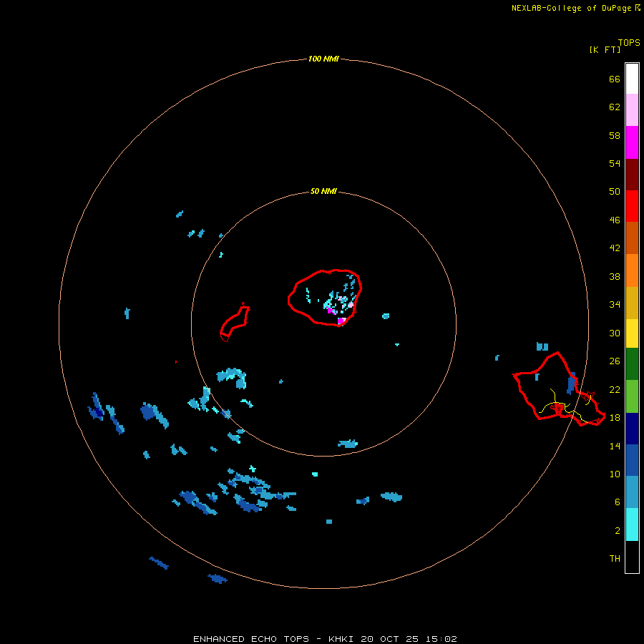Click the medium blue 18 kft swatch
The width and height of the screenshot is (644, 644).
632,460
